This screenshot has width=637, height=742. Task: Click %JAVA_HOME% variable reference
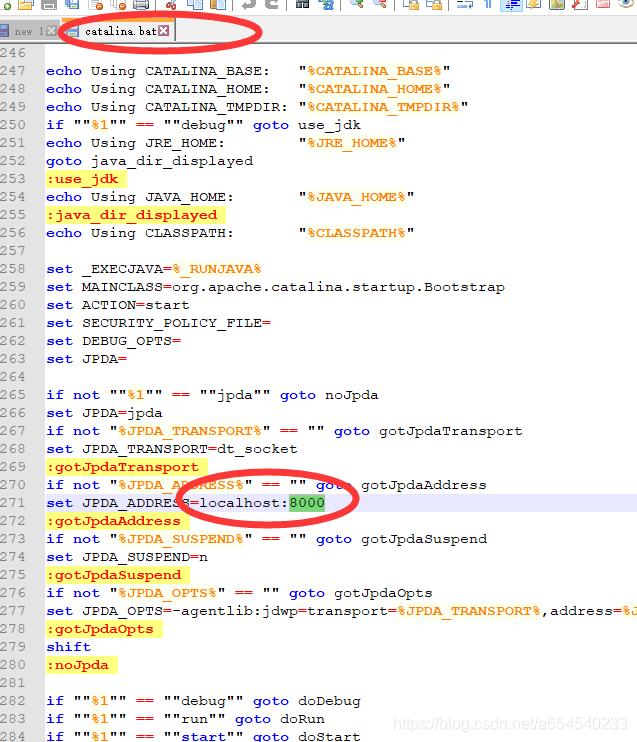(356, 197)
